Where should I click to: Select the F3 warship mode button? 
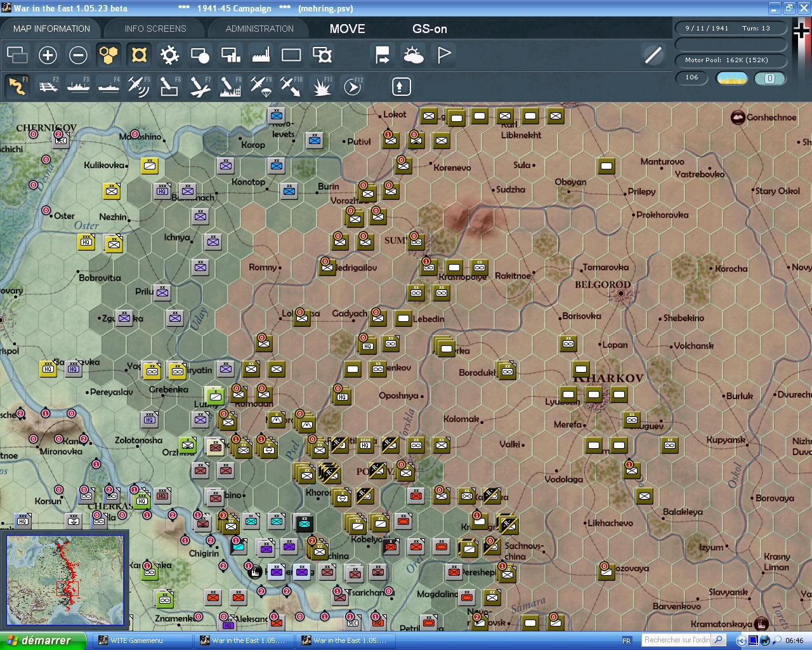coord(78,86)
